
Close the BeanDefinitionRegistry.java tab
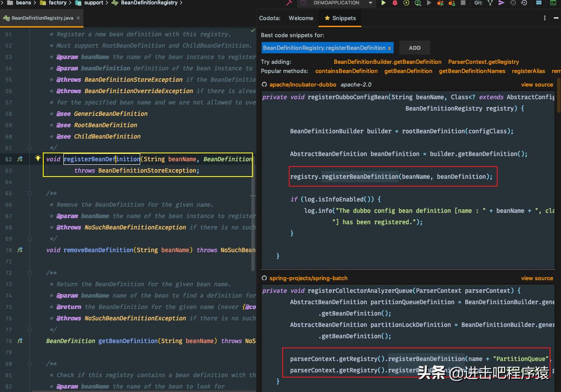click(78, 18)
